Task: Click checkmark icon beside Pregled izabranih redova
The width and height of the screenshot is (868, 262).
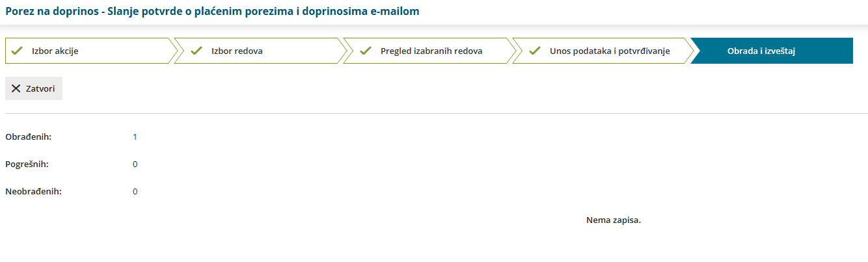Action: 366,51
